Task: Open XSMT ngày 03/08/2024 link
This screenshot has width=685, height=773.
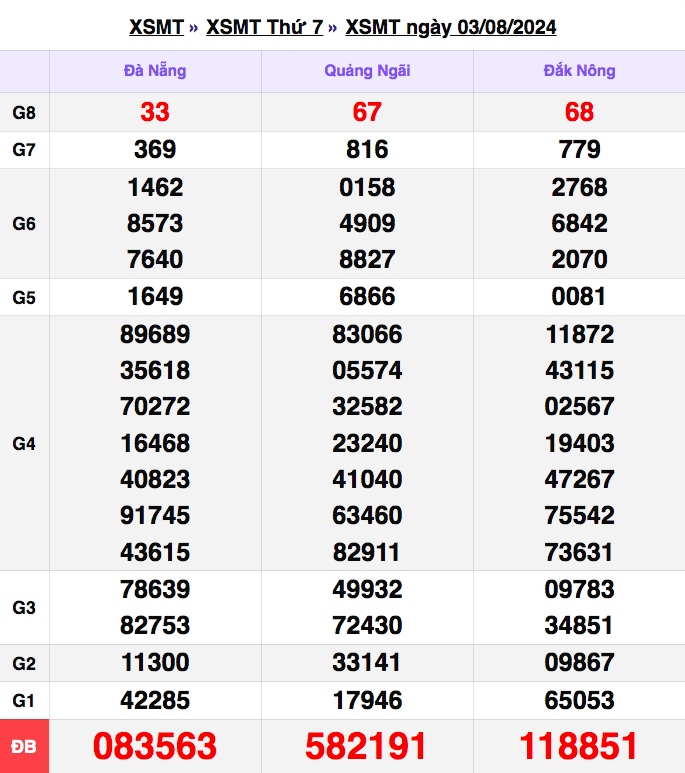Action: 450,27
